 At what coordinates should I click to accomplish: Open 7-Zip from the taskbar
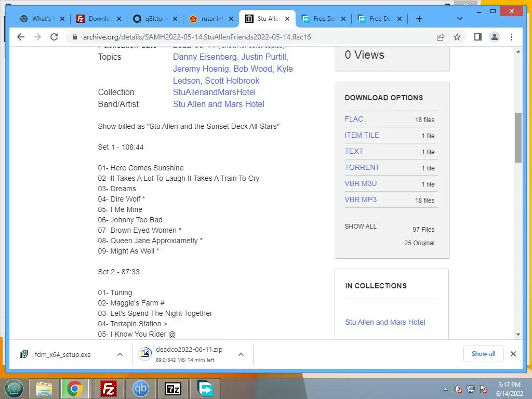[x=172, y=389]
